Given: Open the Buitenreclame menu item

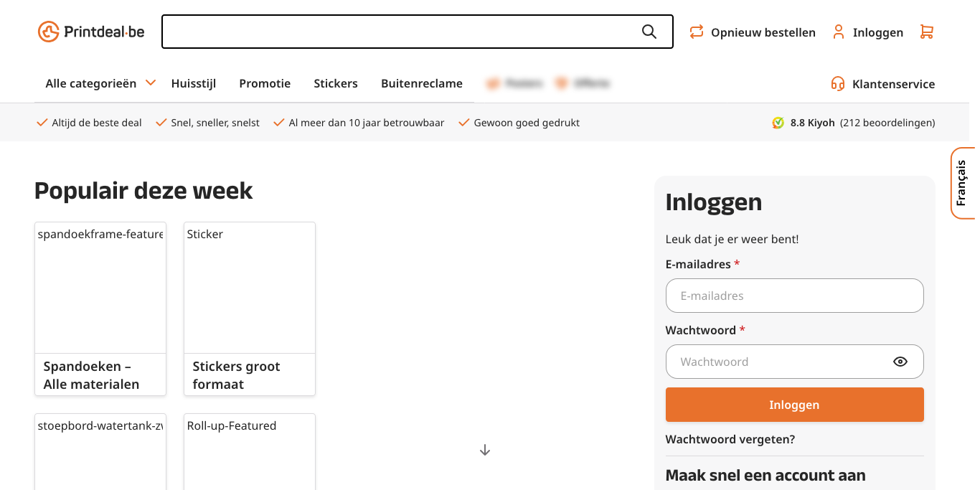Looking at the screenshot, I should [422, 83].
